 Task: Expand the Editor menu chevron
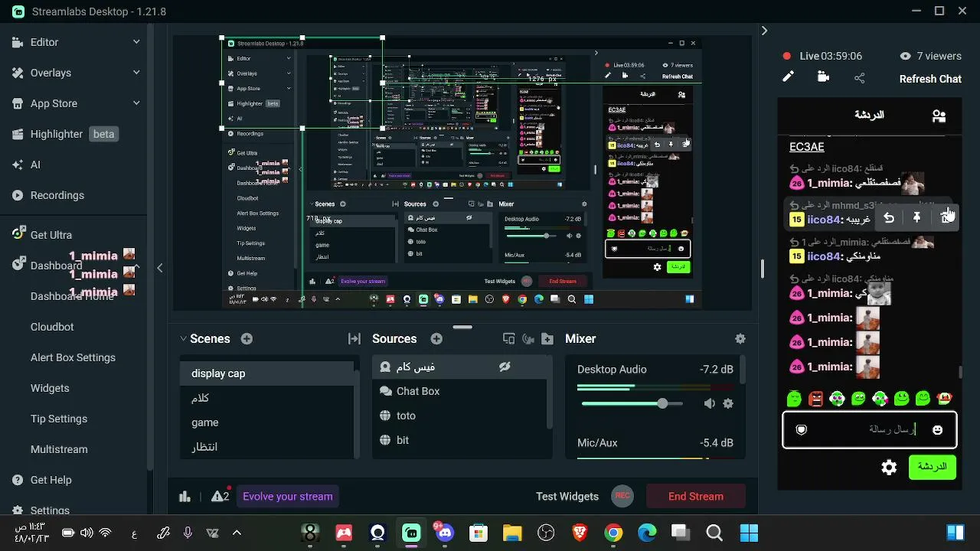point(136,42)
